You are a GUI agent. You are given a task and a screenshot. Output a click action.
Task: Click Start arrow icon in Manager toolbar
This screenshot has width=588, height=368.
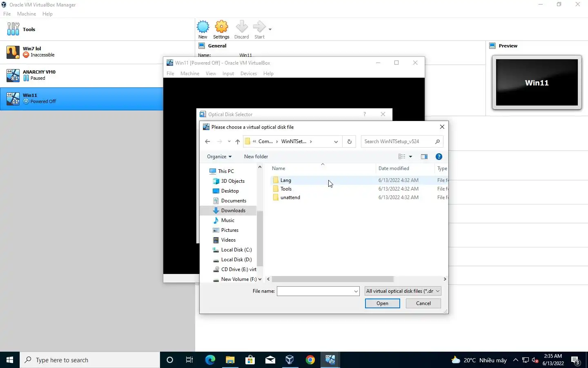tap(259, 29)
